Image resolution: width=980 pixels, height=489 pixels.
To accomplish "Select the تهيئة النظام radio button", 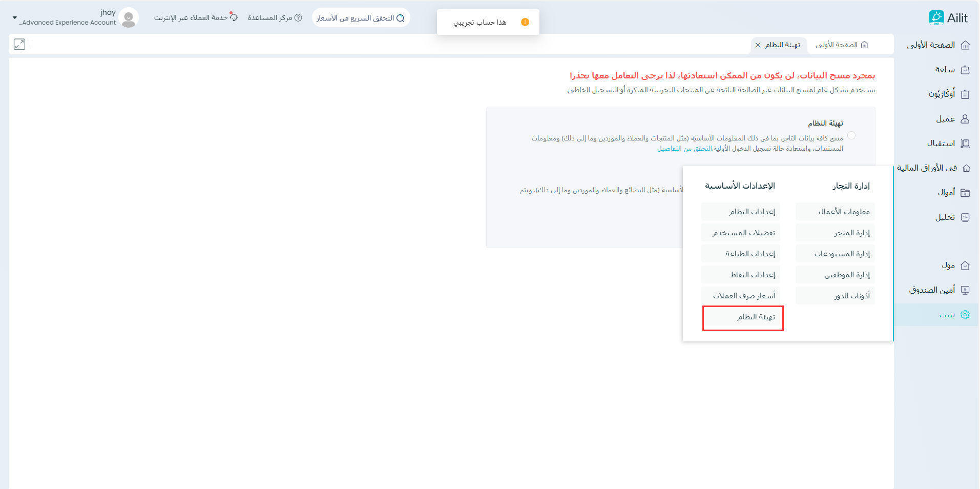I will 851,135.
